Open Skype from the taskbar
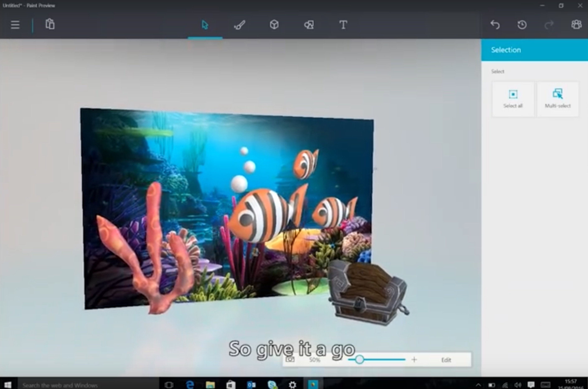Screen dimensions: 588x389 pos(272,385)
